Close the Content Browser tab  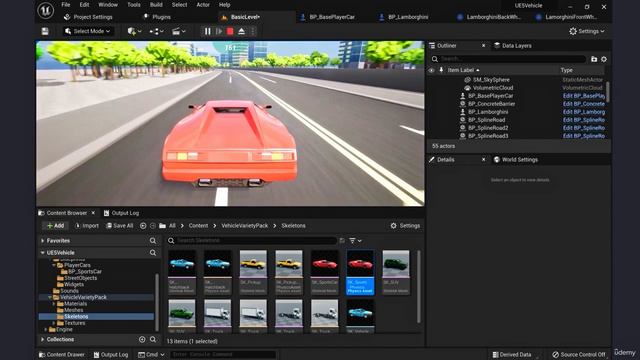(x=93, y=213)
